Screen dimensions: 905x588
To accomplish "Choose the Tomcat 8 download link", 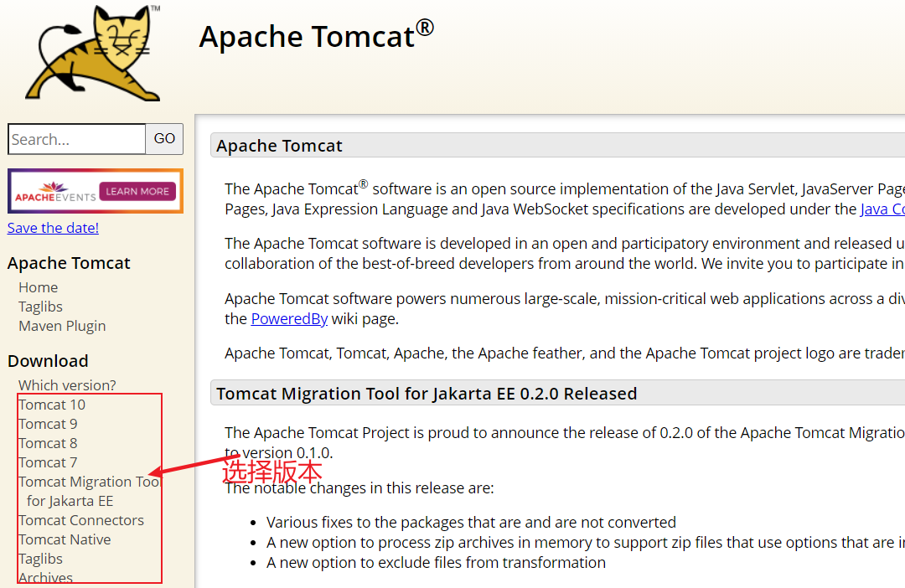I will (48, 443).
